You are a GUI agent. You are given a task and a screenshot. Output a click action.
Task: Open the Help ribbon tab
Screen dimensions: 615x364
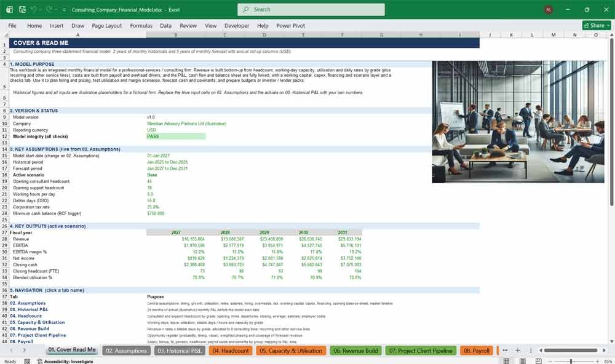[263, 25]
